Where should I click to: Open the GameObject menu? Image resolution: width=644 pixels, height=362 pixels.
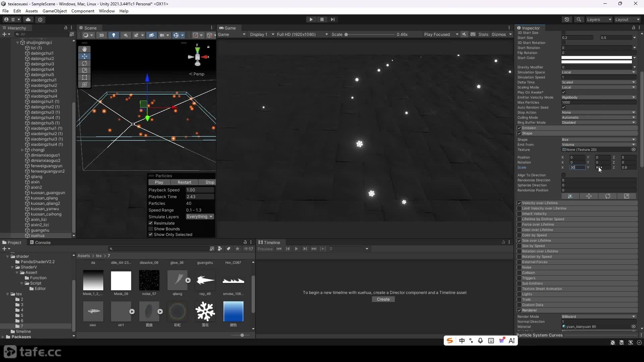tap(55, 11)
